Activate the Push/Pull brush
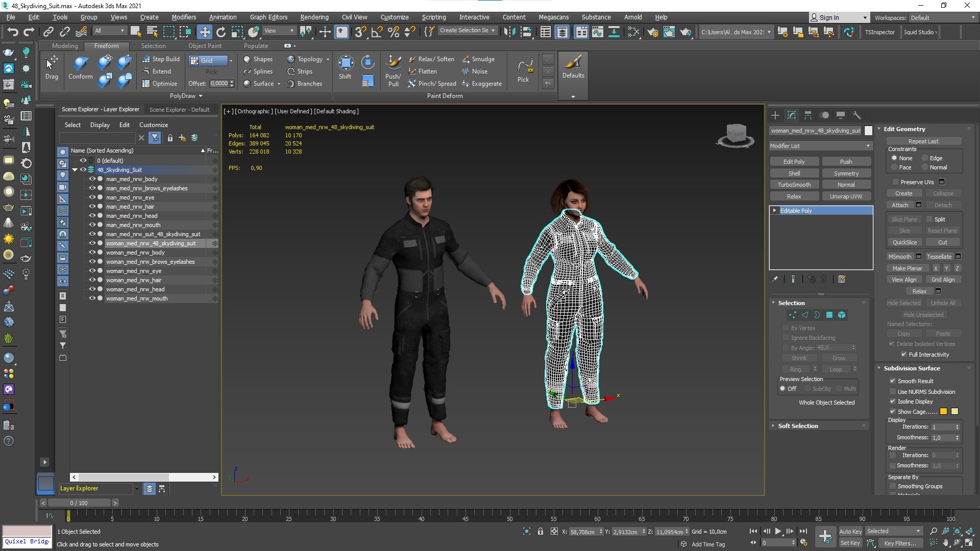980x551 pixels. (x=393, y=71)
